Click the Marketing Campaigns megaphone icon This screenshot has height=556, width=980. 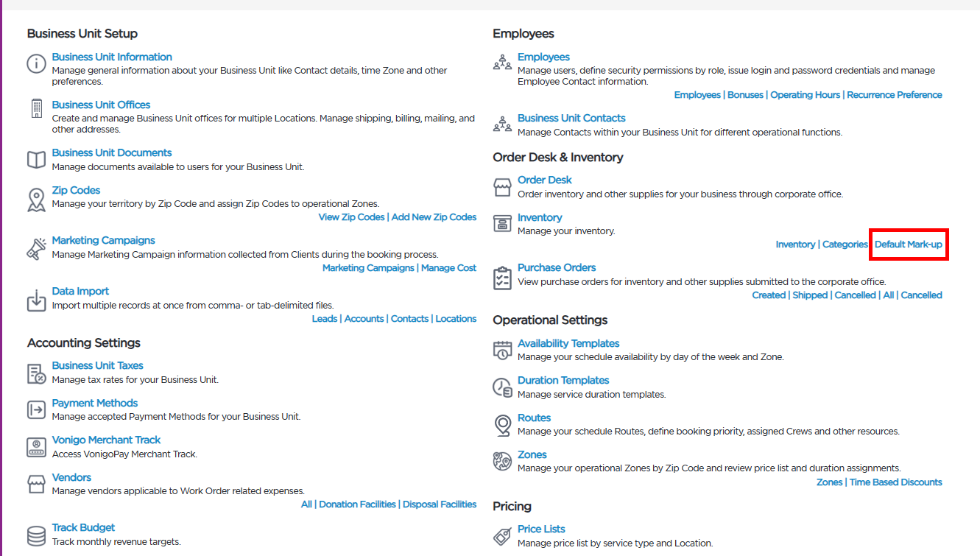click(x=36, y=249)
